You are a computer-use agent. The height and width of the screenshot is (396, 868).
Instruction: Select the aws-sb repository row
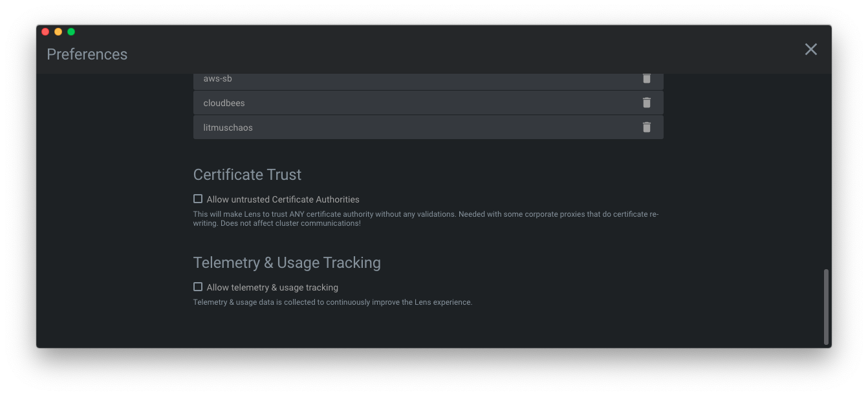(388, 78)
